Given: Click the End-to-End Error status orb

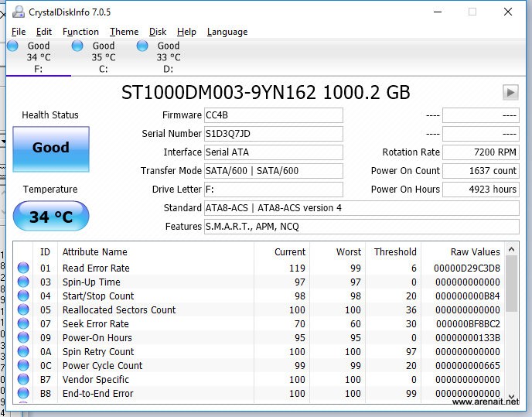Looking at the screenshot, I should pyautogui.click(x=23, y=394).
